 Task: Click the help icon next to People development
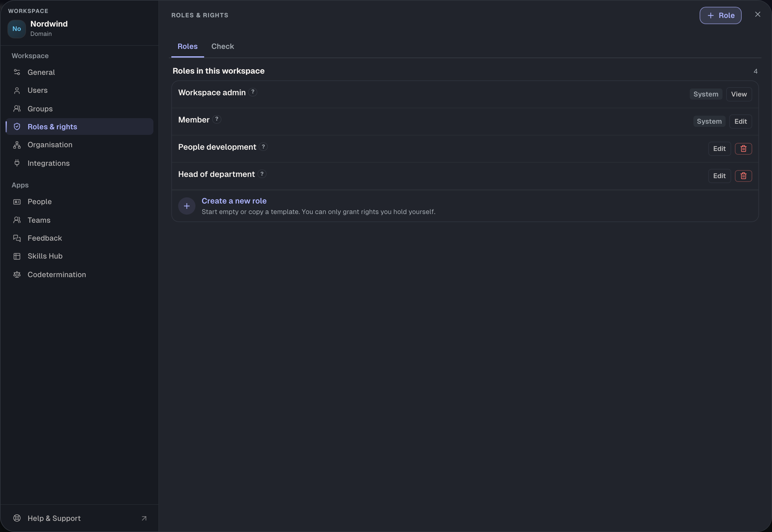[263, 146]
